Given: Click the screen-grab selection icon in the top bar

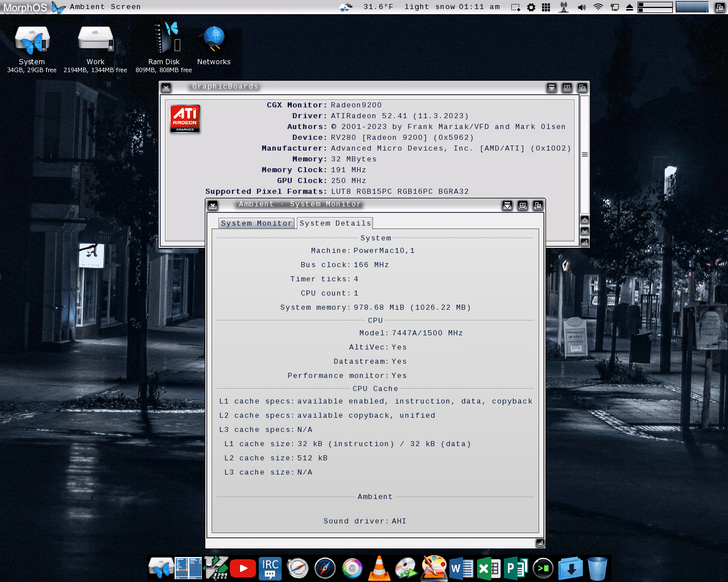Looking at the screenshot, I should coord(515,7).
